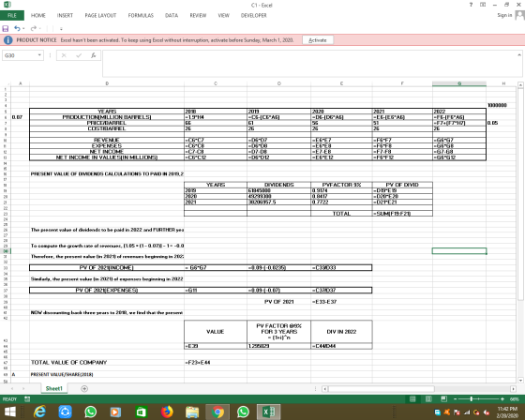Select the Sheet1 tab
The width and height of the screenshot is (525, 420).
point(54,388)
